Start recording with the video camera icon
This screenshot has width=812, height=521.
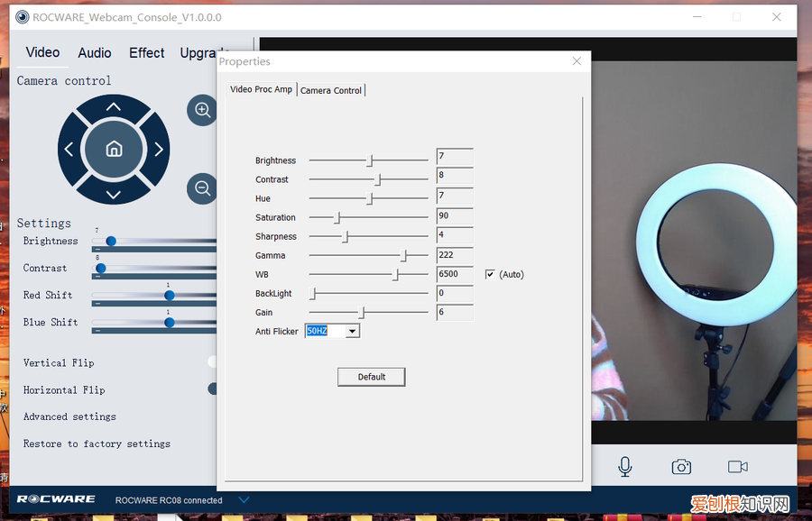pyautogui.click(x=738, y=466)
